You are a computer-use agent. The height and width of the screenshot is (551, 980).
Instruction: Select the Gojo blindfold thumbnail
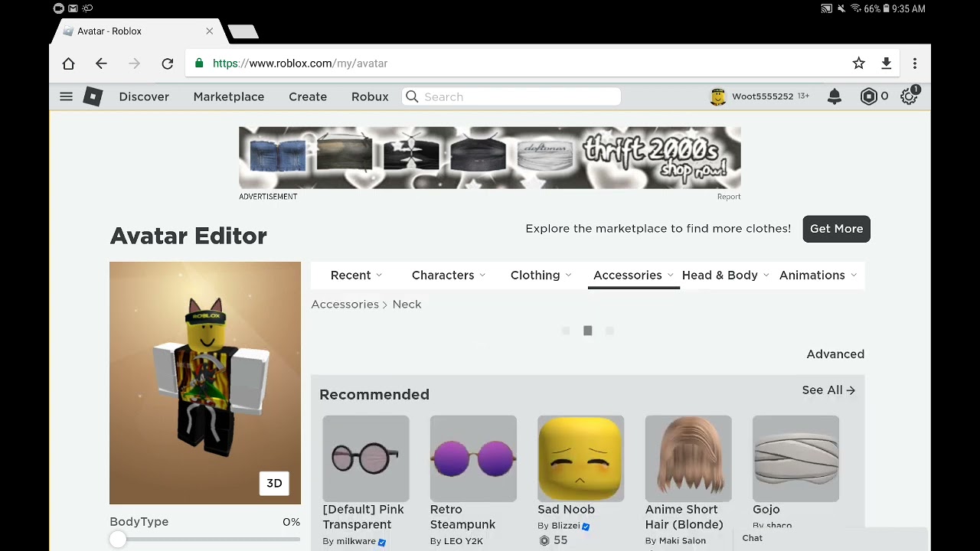click(x=795, y=458)
